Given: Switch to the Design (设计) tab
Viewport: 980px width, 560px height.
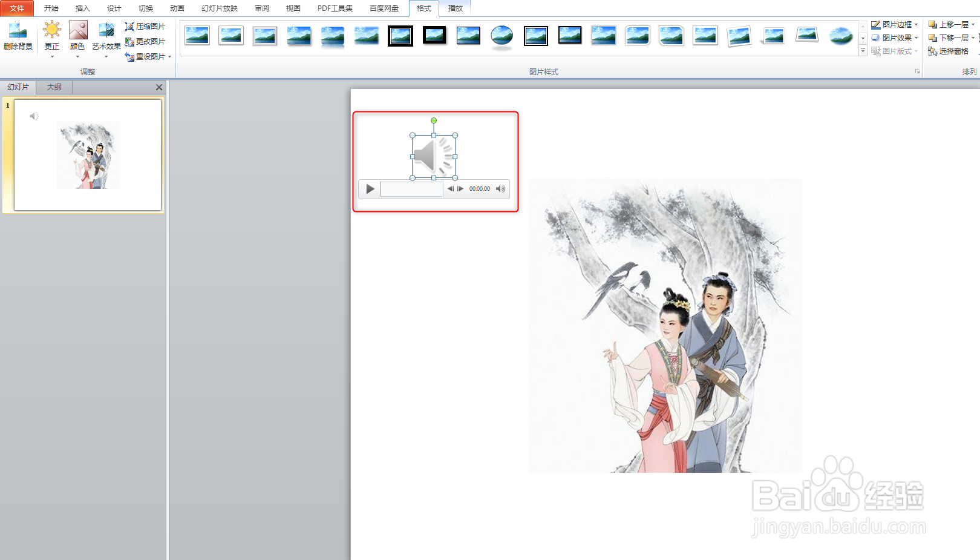Looking at the screenshot, I should point(114,8).
